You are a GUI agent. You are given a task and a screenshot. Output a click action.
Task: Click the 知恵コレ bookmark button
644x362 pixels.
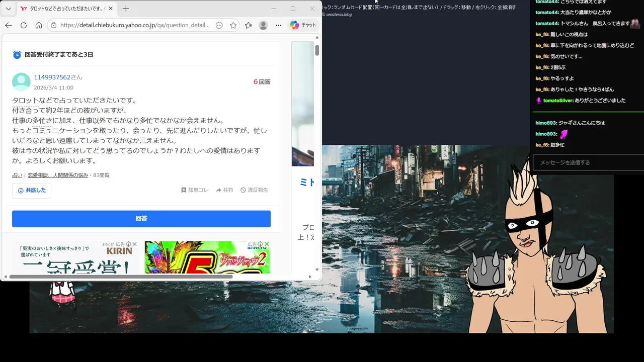[195, 190]
